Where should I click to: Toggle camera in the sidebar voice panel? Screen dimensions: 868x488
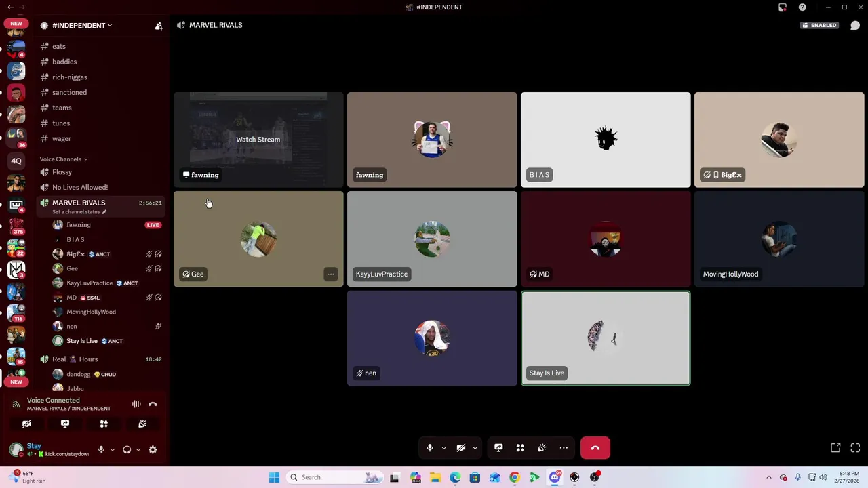26,424
